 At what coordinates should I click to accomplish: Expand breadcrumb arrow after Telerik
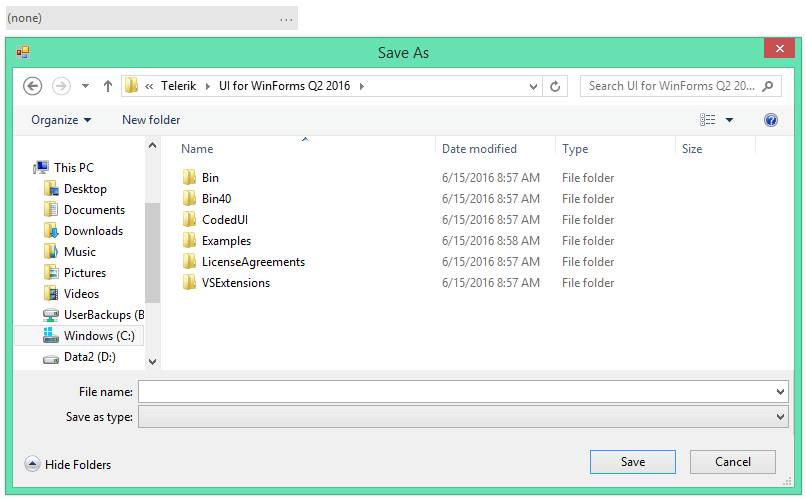point(208,86)
